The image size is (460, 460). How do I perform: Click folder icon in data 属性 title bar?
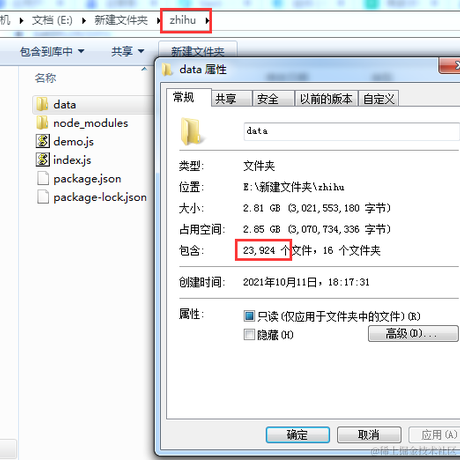(x=167, y=70)
